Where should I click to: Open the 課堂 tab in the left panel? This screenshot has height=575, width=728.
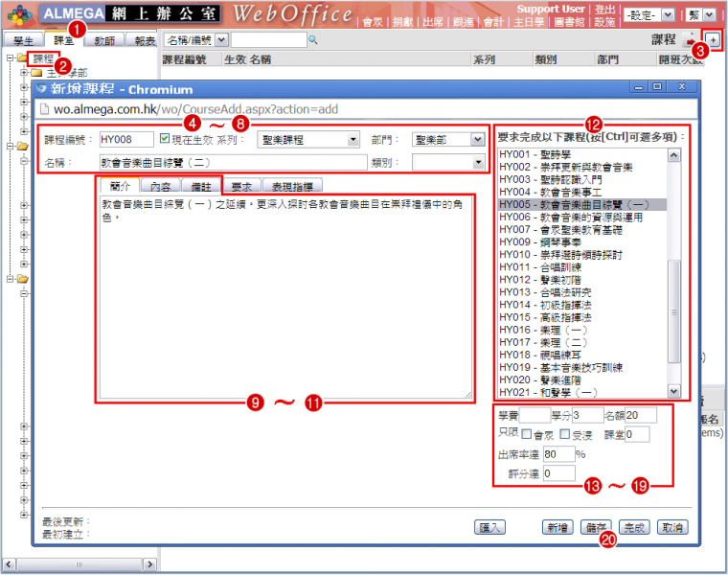pos(63,40)
